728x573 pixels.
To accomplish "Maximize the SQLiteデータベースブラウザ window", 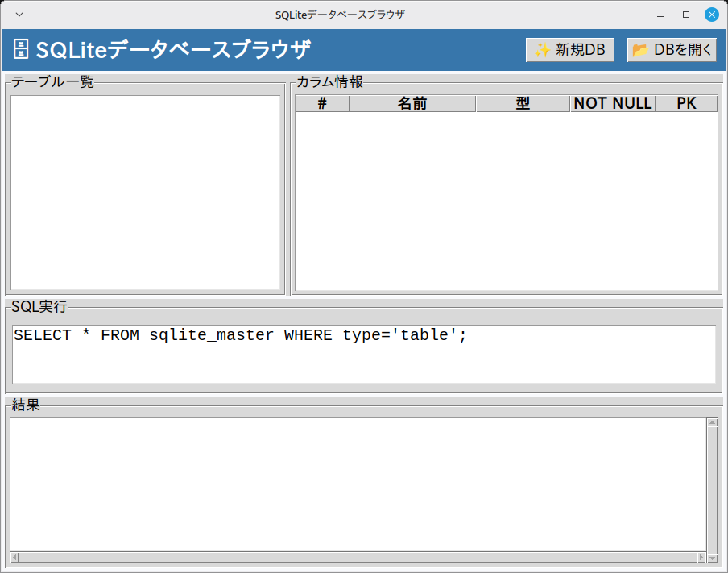I will [686, 15].
